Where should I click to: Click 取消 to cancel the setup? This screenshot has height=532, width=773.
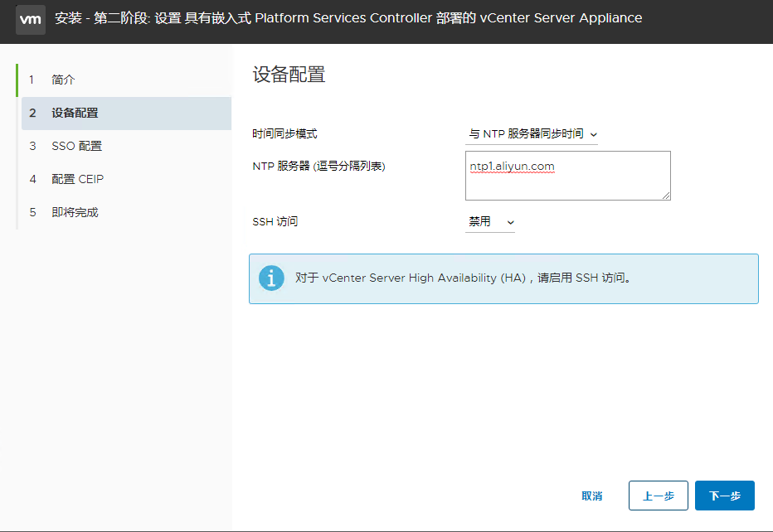[592, 495]
